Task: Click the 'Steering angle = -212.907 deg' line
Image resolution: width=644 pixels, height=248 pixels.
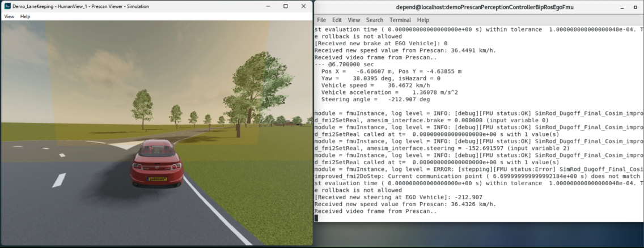Action: tap(376, 99)
